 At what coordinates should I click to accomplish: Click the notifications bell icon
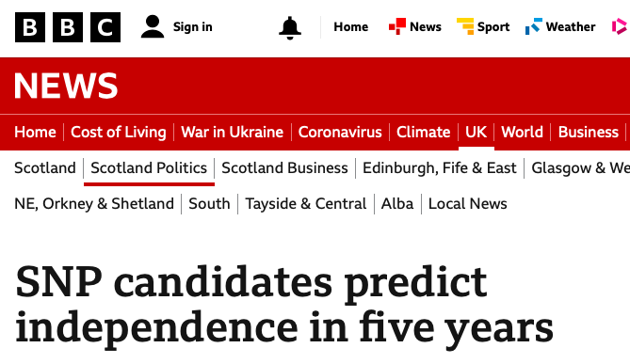pos(290,27)
